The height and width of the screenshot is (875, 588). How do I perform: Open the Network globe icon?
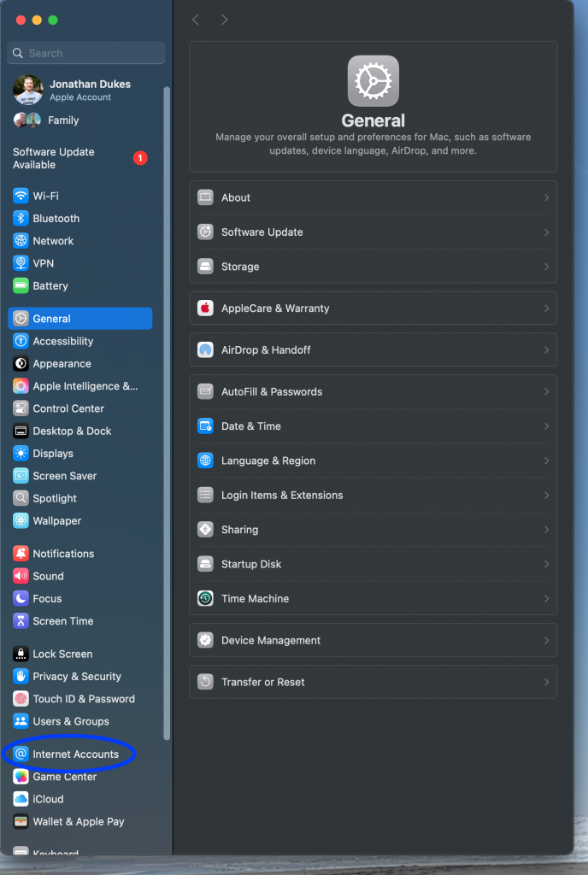21,240
